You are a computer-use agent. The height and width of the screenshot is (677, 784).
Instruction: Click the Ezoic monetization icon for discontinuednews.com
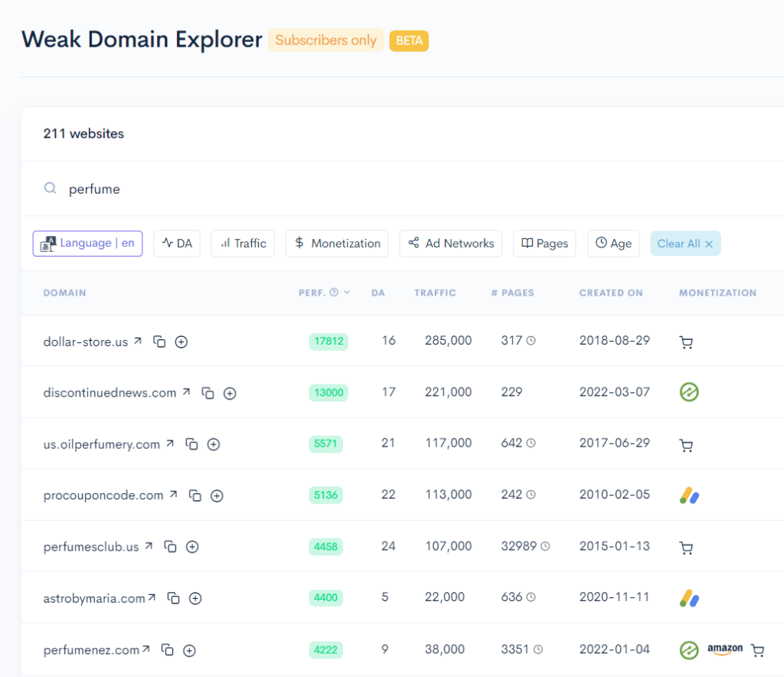click(688, 392)
